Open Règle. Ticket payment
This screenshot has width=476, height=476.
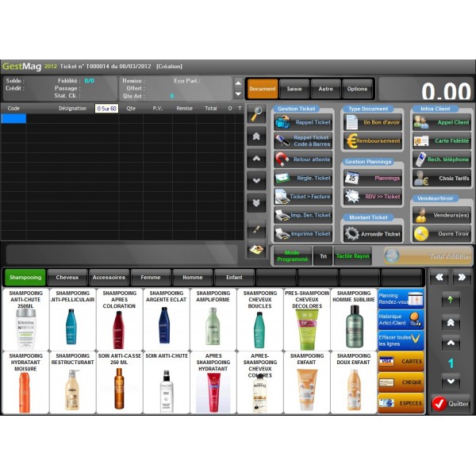point(303,178)
